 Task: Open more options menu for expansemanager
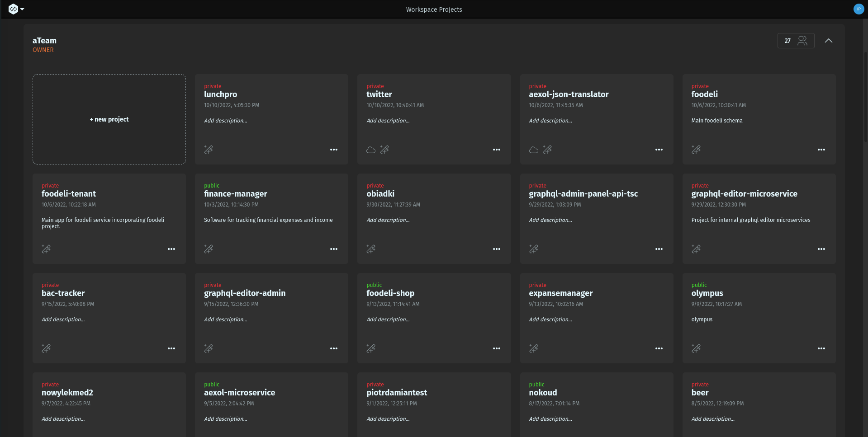659,348
